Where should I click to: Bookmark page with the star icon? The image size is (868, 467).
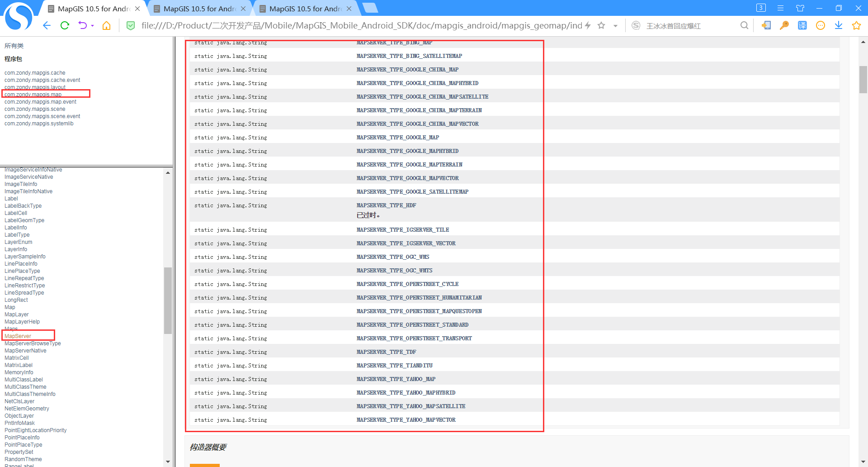601,26
